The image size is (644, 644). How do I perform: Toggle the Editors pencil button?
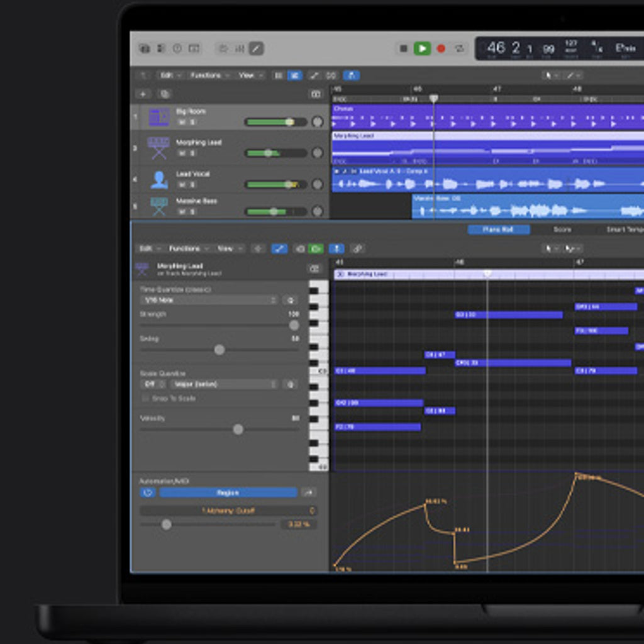pos(256,48)
